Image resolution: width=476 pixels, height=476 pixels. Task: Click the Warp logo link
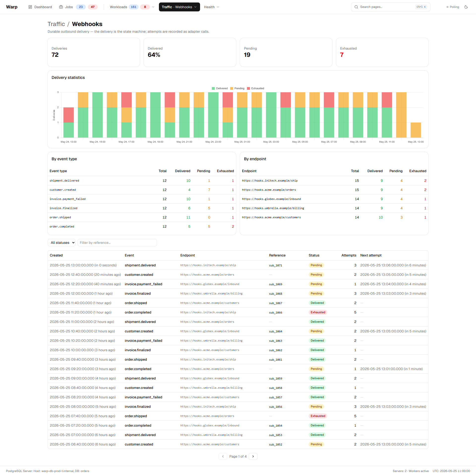coord(12,7)
